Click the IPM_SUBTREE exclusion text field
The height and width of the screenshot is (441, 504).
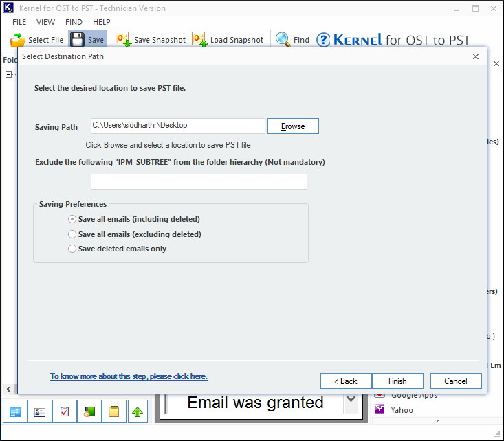click(199, 182)
